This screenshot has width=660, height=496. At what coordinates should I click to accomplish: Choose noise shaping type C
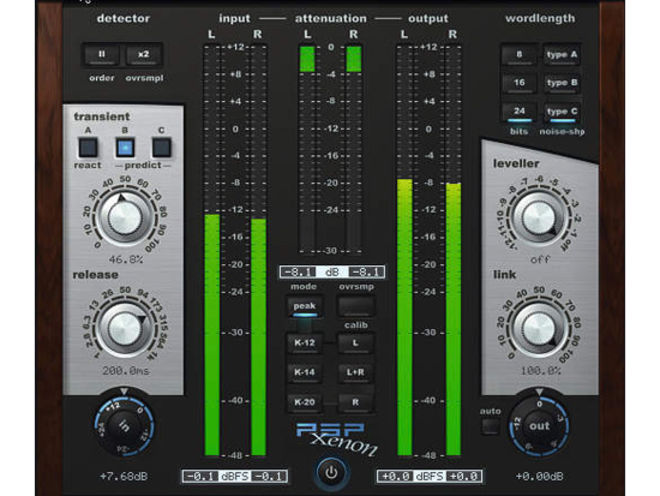[562, 112]
